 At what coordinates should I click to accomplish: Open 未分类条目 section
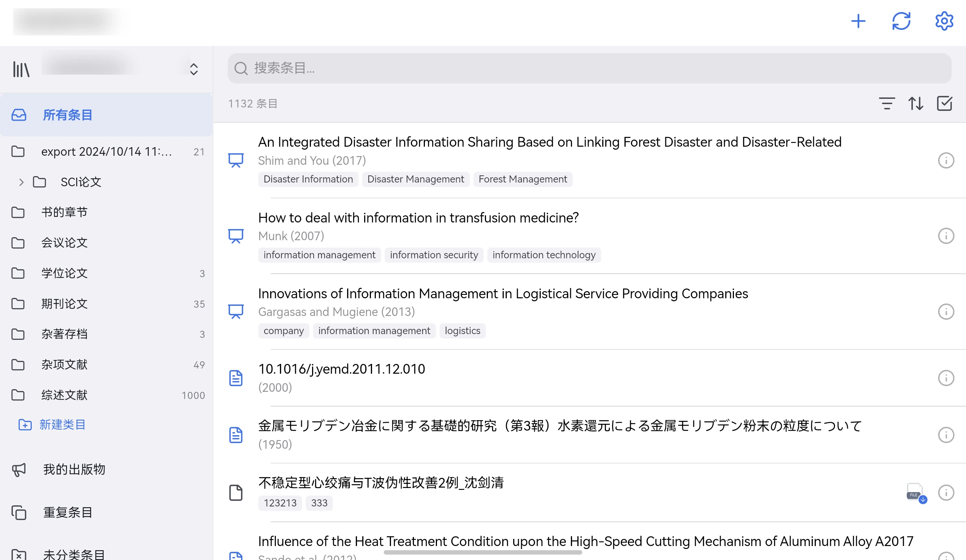point(106,554)
